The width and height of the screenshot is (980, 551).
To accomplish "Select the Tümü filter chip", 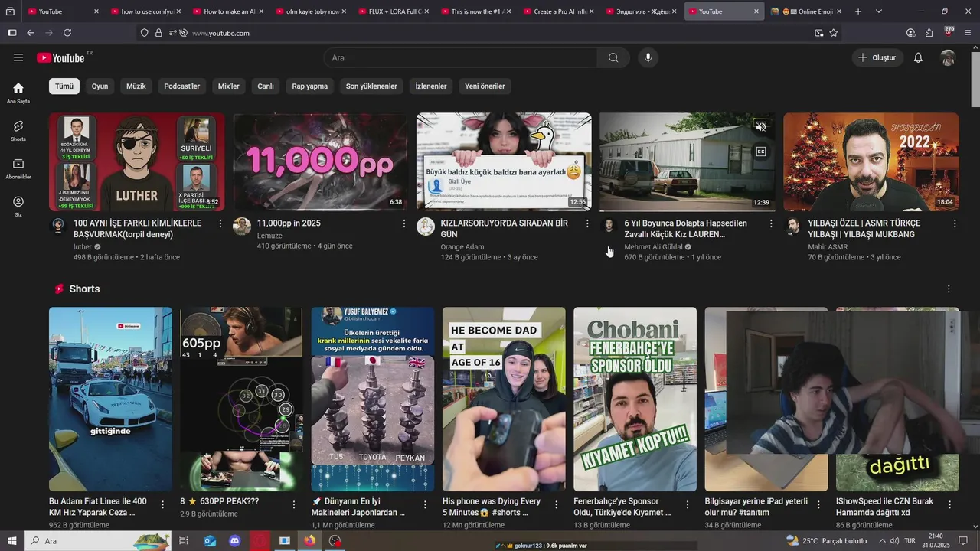I will (x=64, y=86).
